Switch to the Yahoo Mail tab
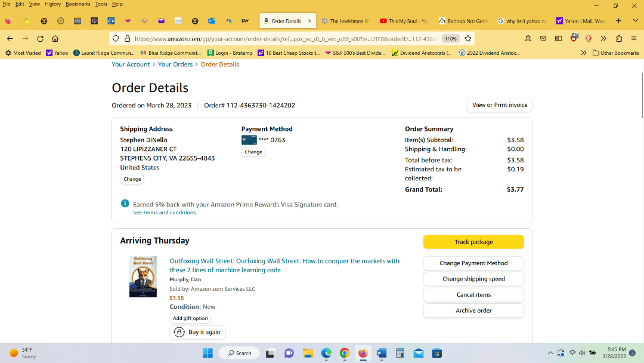 (x=581, y=21)
